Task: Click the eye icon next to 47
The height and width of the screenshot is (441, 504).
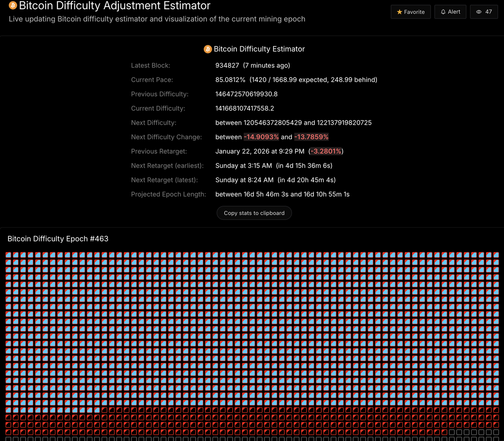Action: 479,12
